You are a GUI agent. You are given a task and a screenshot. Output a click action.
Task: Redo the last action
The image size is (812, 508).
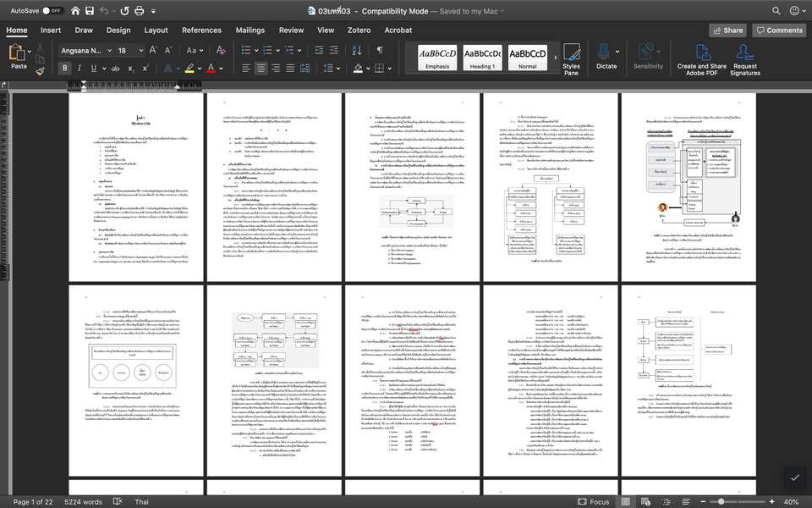tap(124, 10)
